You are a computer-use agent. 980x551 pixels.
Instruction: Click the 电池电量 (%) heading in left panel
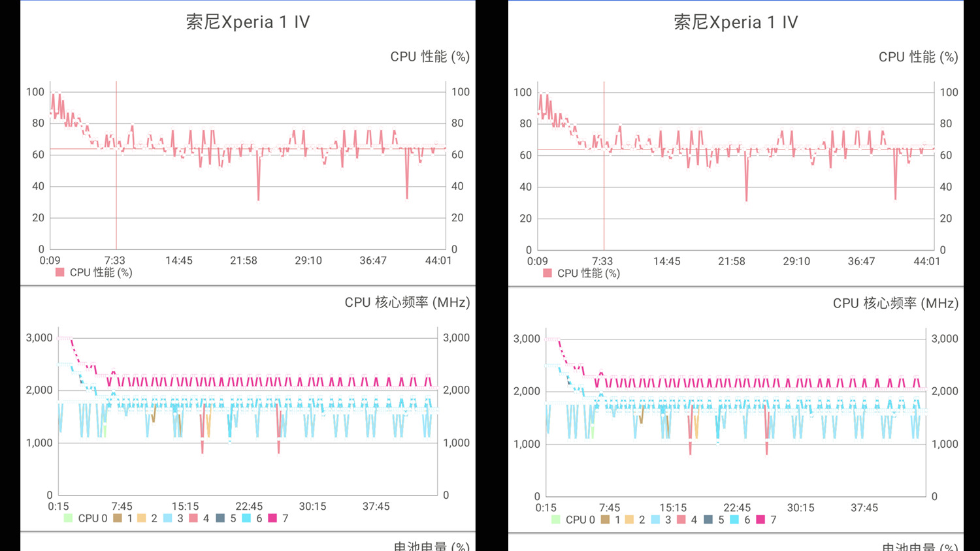coord(431,546)
